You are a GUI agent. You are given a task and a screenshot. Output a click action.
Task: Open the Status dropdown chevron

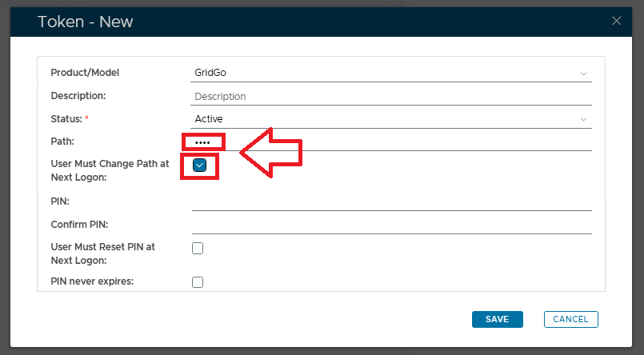click(x=583, y=119)
